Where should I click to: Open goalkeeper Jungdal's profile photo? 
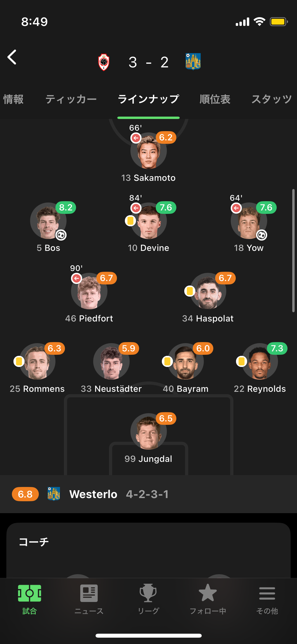(x=149, y=431)
